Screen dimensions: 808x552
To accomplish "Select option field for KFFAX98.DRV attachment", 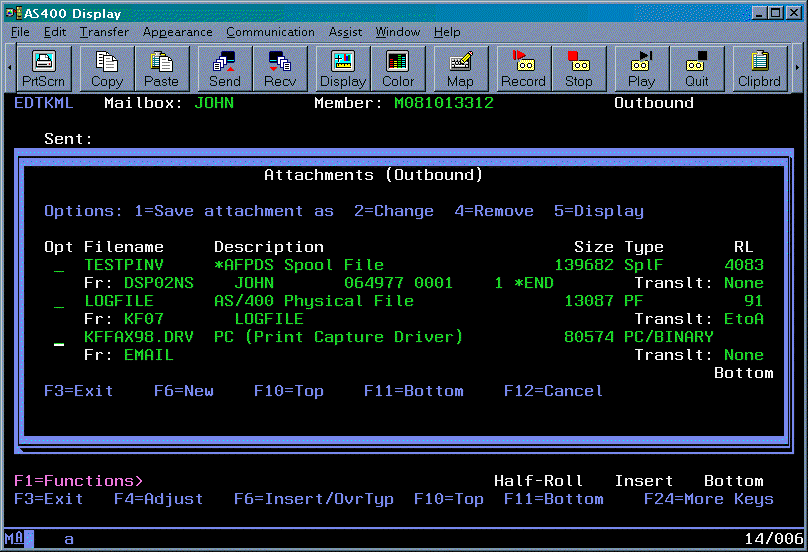I will click(x=59, y=338).
